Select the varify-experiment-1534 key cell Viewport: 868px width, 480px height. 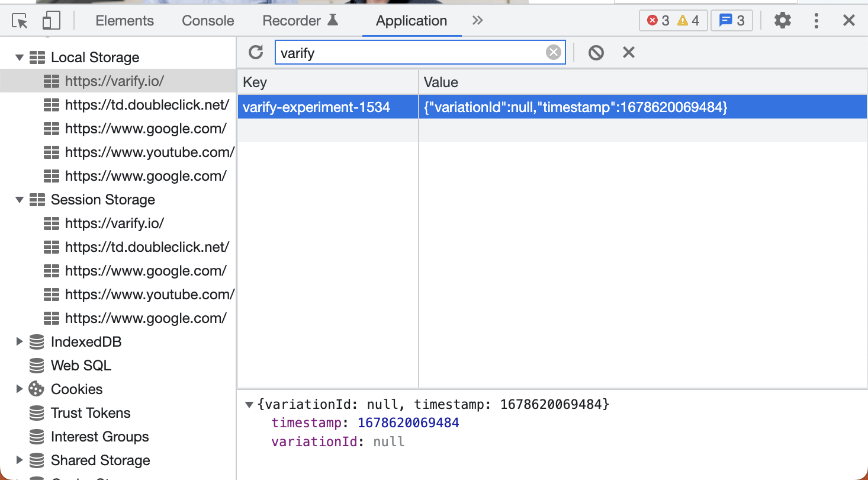tap(327, 107)
